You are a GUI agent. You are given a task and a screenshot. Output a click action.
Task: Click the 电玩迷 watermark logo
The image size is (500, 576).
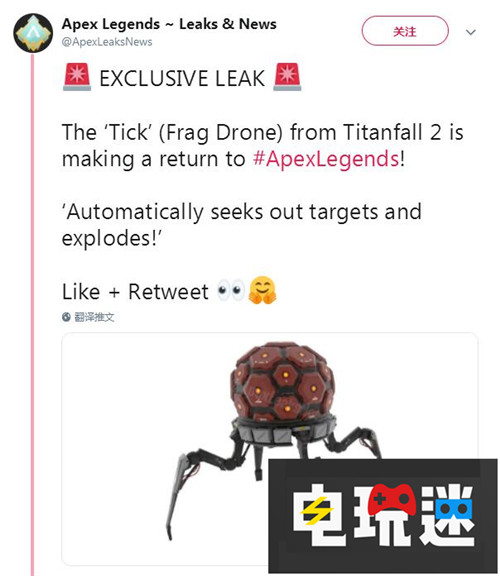383,515
